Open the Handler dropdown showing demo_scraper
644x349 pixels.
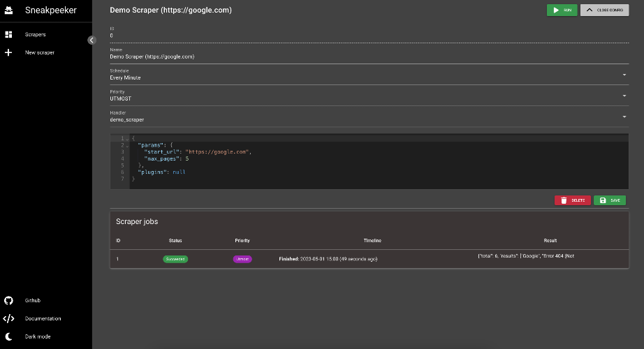(x=369, y=117)
